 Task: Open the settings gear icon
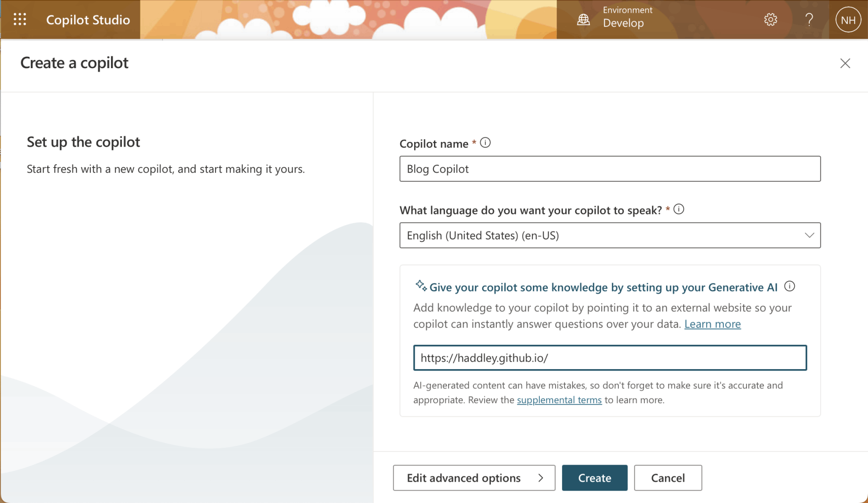[x=771, y=19]
